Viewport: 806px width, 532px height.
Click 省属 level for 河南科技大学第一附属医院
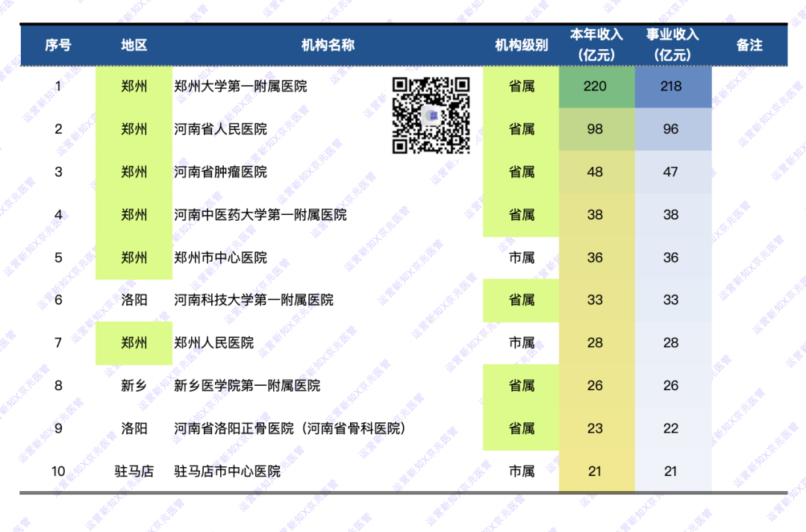click(x=521, y=300)
